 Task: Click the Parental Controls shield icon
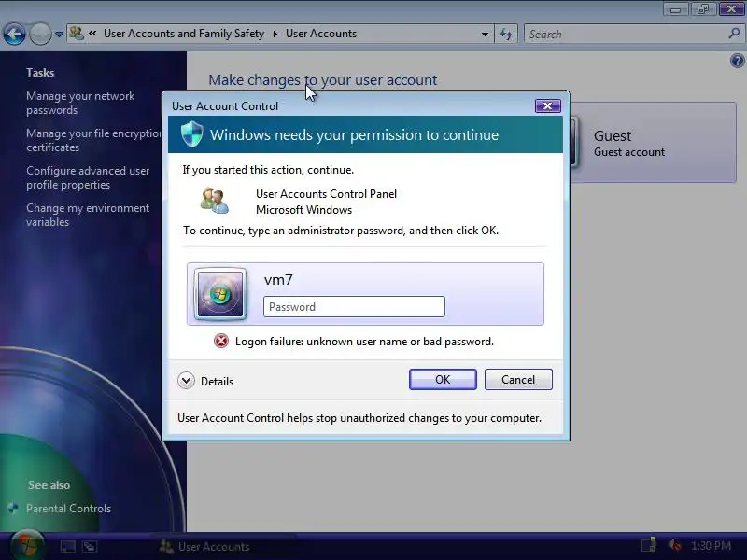13,509
